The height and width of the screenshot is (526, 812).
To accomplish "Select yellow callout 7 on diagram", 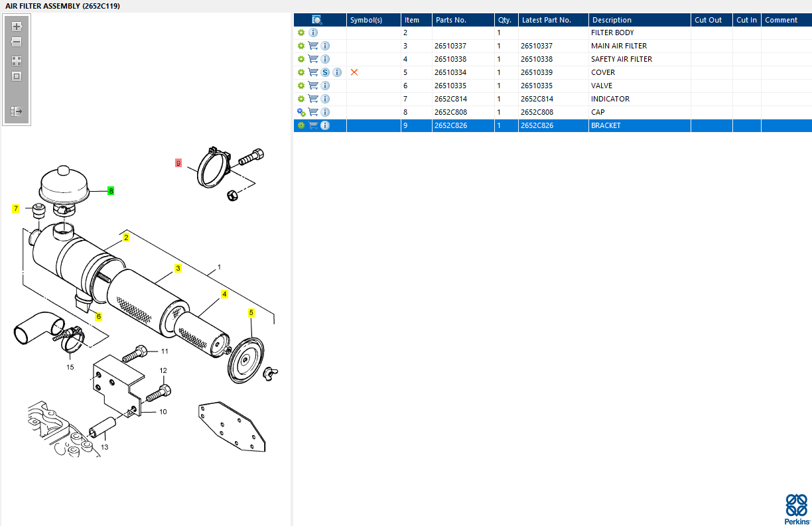I will 16,209.
